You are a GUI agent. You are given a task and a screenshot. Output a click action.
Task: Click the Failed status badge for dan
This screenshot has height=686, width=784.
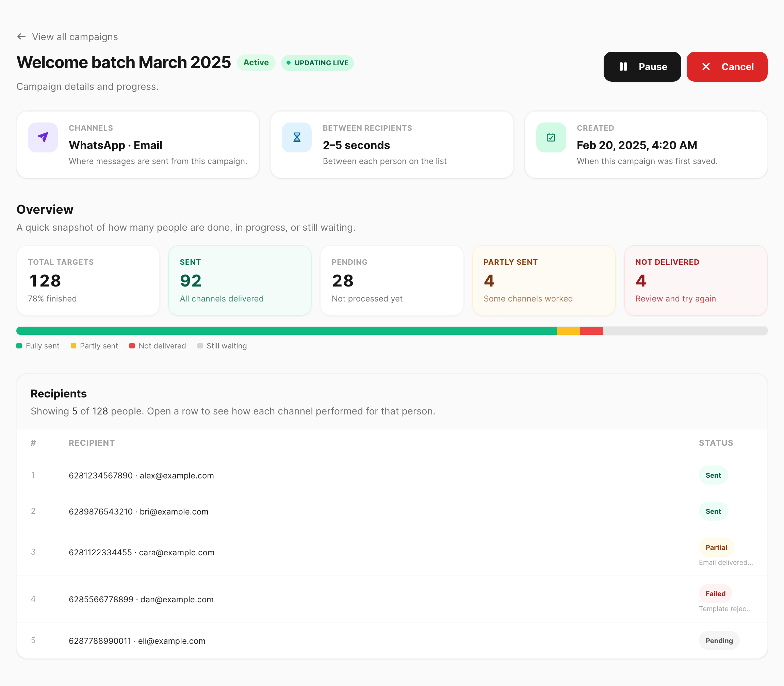click(x=716, y=594)
